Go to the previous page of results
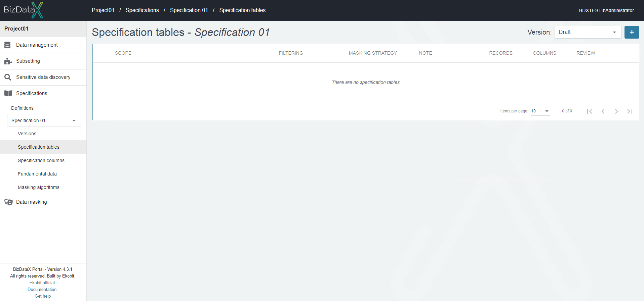The width and height of the screenshot is (644, 301). (x=603, y=111)
